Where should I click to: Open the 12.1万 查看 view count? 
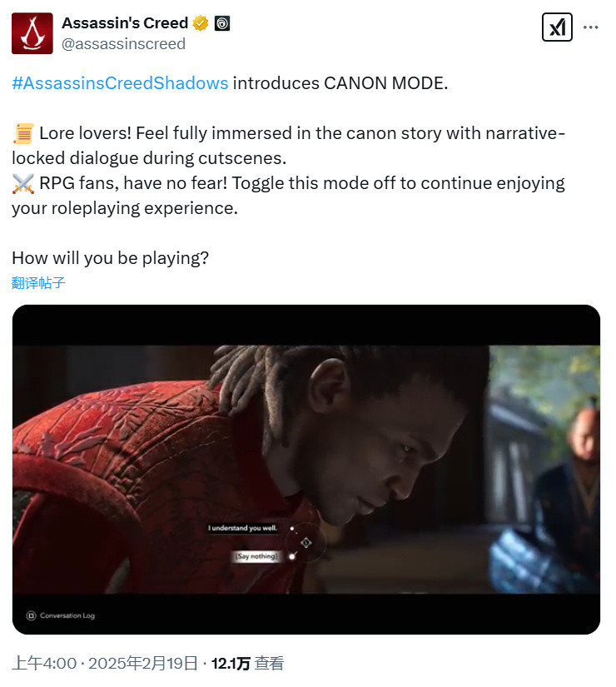click(x=247, y=663)
